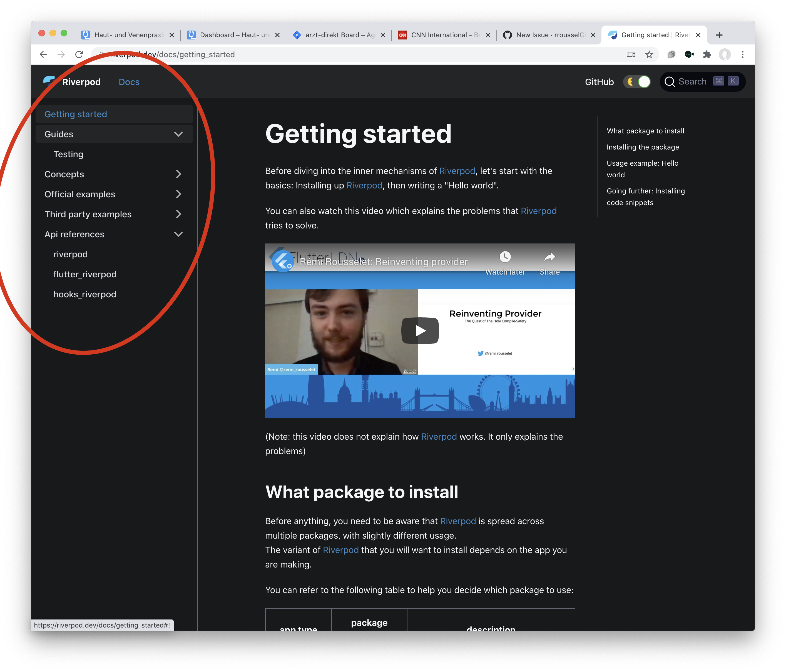Screen dimensions: 786x672
Task: Navigate back with the back arrow
Action: click(x=43, y=54)
